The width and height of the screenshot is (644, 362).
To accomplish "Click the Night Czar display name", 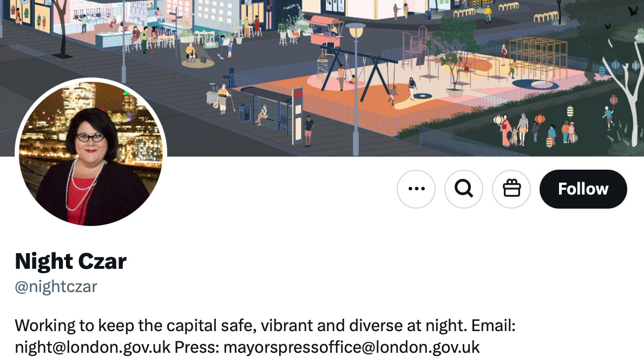I will [71, 261].
